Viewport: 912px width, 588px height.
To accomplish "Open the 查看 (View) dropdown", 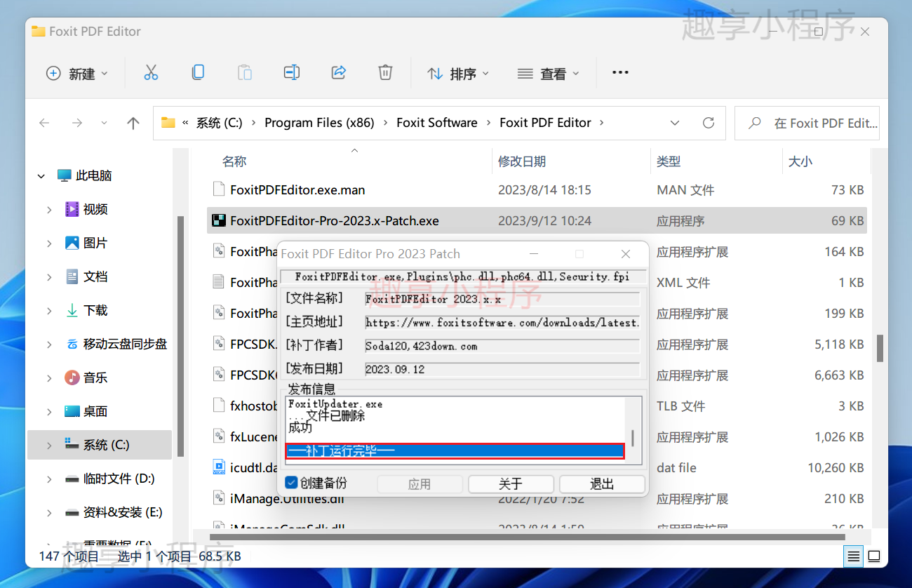I will (x=549, y=73).
